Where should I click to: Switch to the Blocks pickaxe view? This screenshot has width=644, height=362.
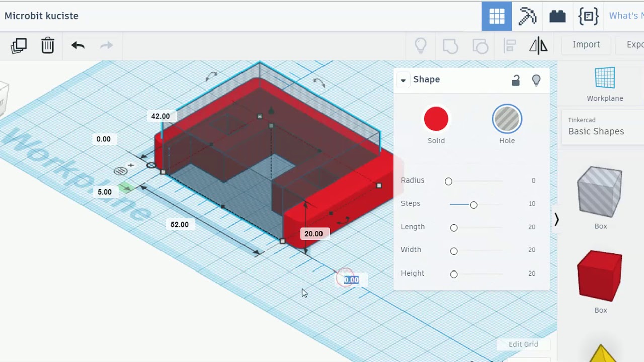[527, 16]
